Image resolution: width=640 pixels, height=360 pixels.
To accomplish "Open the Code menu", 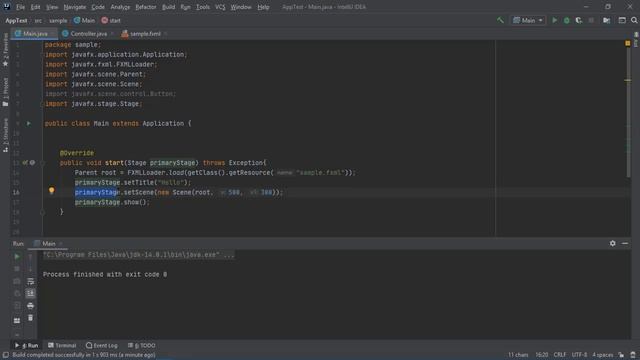I will click(x=98, y=7).
